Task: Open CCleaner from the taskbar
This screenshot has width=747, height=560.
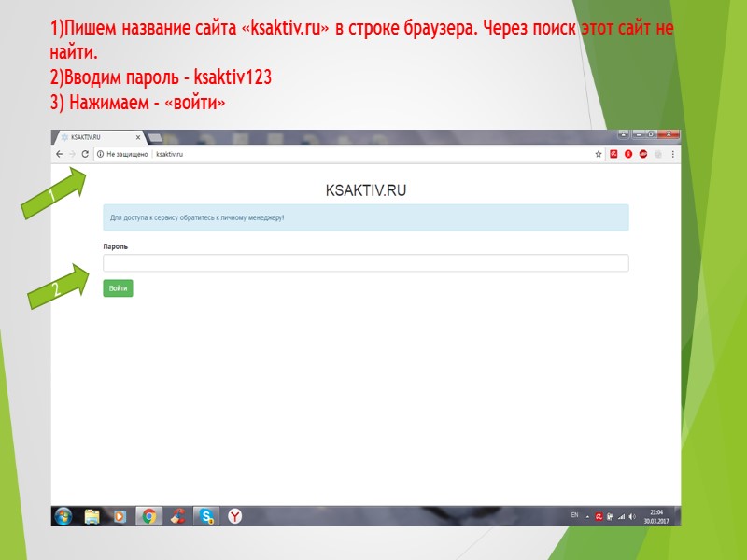Action: click(178, 516)
